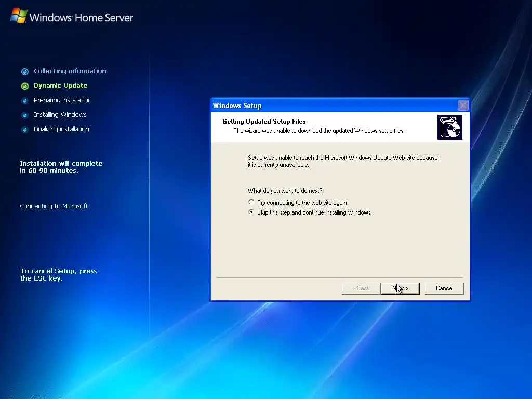Click 'Dynamic Update' step text
This screenshot has height=399, width=532.
(60, 86)
